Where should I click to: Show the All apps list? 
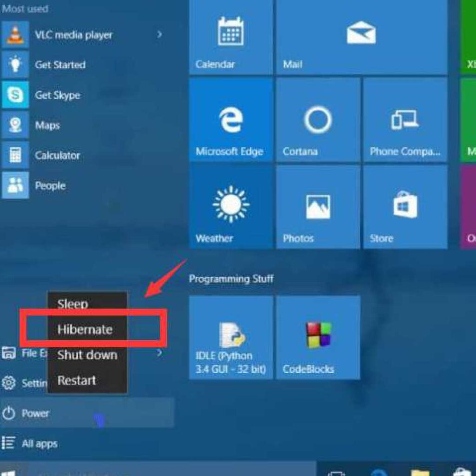point(87,443)
